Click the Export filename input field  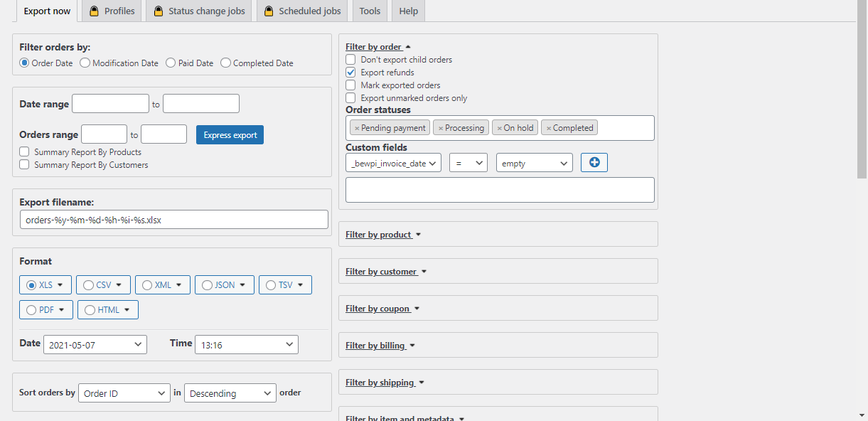point(174,220)
